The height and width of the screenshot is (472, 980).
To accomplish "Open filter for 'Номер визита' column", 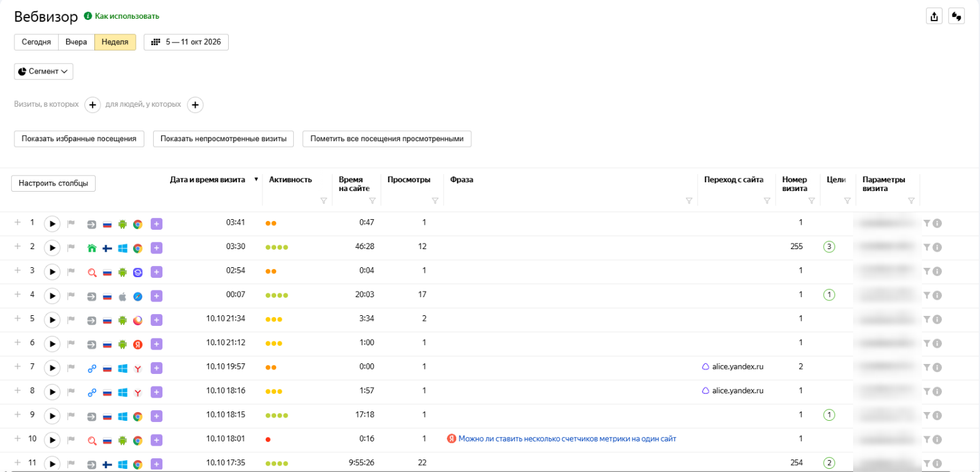I will (811, 200).
